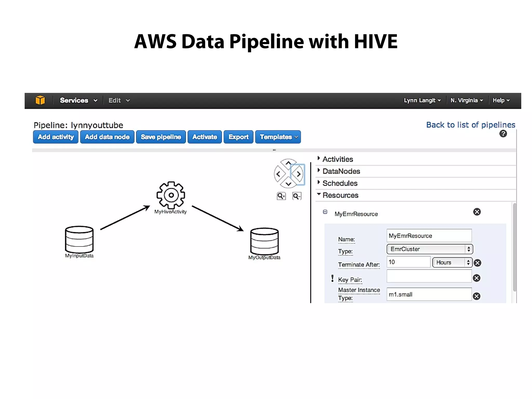Open the N. Virginia region menu
532x399 pixels.
[x=467, y=101]
